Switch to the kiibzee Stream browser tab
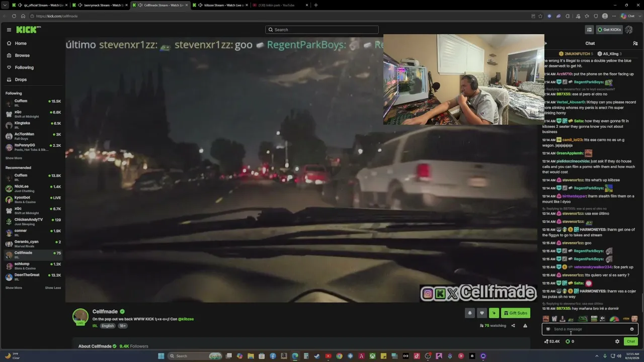This screenshot has height=362, width=644. click(x=220, y=5)
